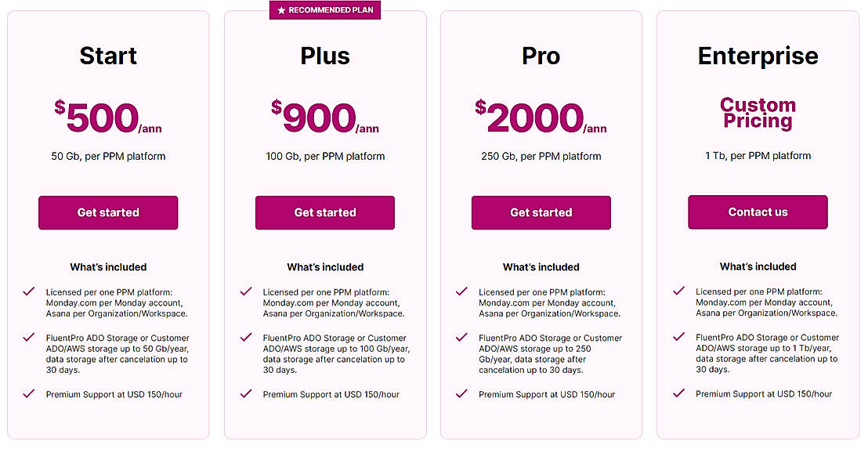Click the star icon in Recommended Plan badge

click(281, 10)
